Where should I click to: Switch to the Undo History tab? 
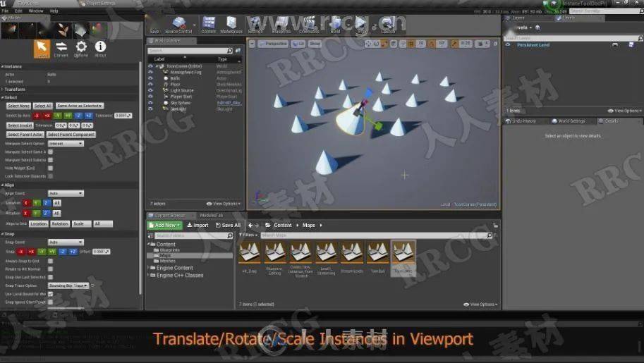point(521,121)
